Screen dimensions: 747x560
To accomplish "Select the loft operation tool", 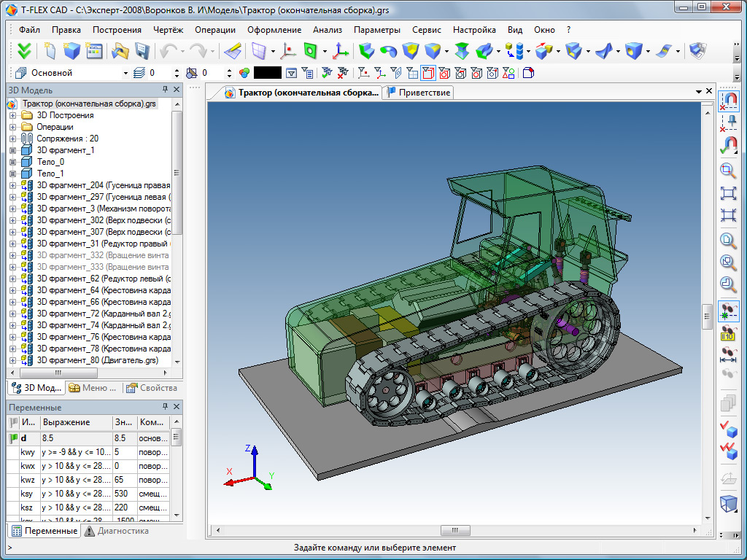I will click(462, 50).
